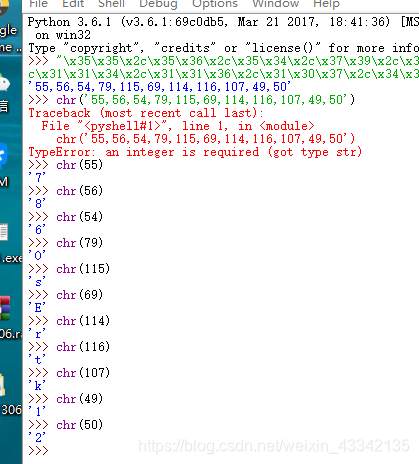
Task: Place cursor at the last empty >>> prompt
Action: coord(38,451)
